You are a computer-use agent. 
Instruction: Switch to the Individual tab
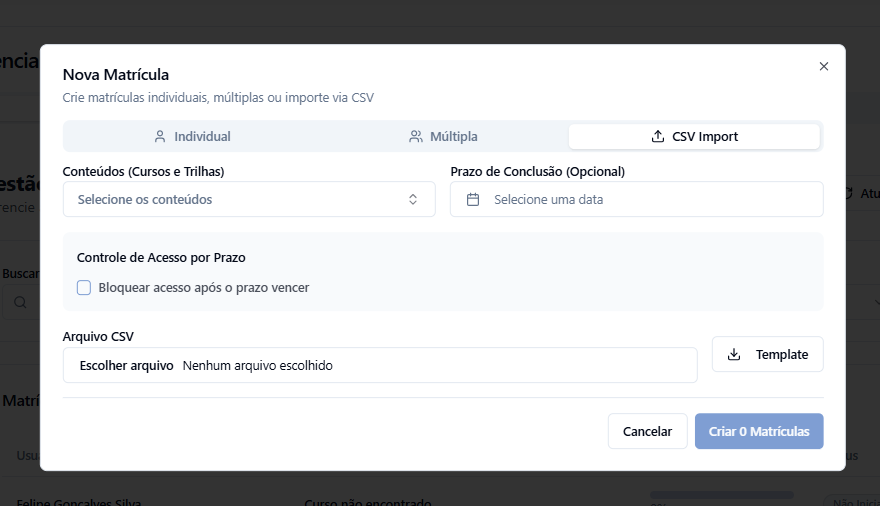192,137
